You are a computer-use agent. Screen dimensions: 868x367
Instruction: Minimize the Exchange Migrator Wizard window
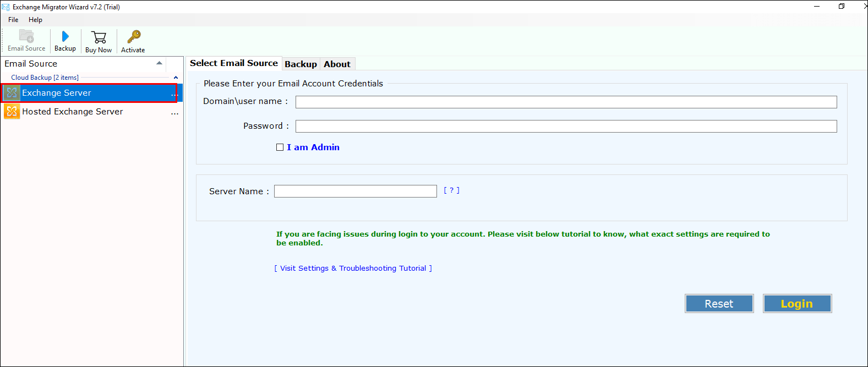coord(817,7)
